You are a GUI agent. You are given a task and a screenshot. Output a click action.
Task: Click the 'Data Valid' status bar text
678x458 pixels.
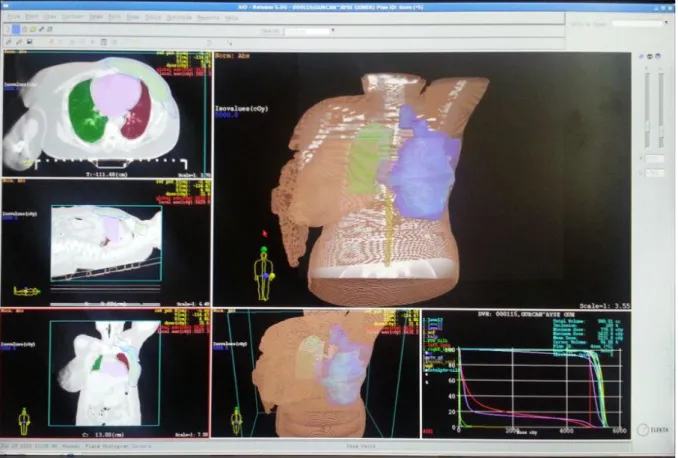pos(361,445)
